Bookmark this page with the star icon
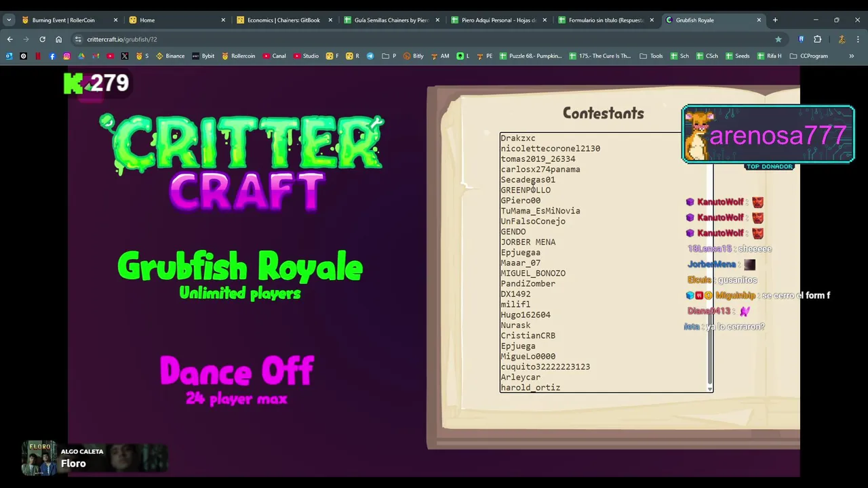868x488 pixels. (x=778, y=39)
